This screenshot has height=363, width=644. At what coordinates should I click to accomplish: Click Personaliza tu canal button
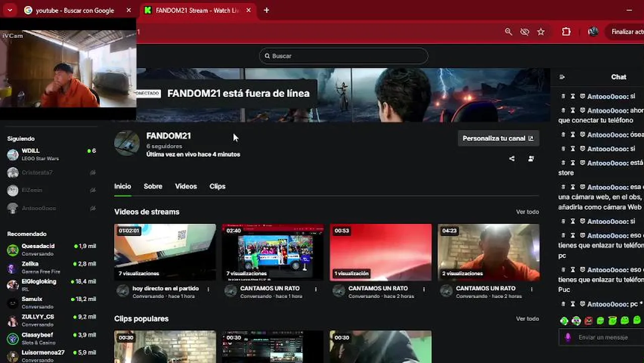(498, 138)
